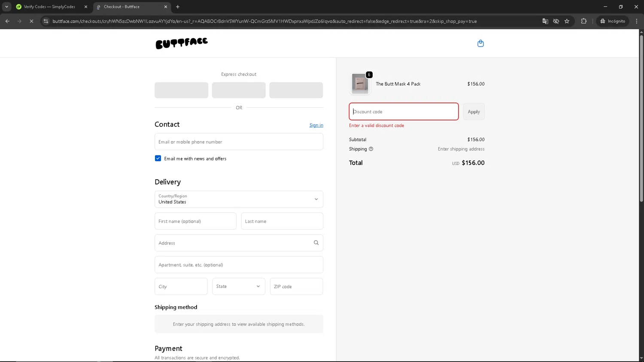
Task: Click the Total $156.00 amount
Action: click(473, 163)
